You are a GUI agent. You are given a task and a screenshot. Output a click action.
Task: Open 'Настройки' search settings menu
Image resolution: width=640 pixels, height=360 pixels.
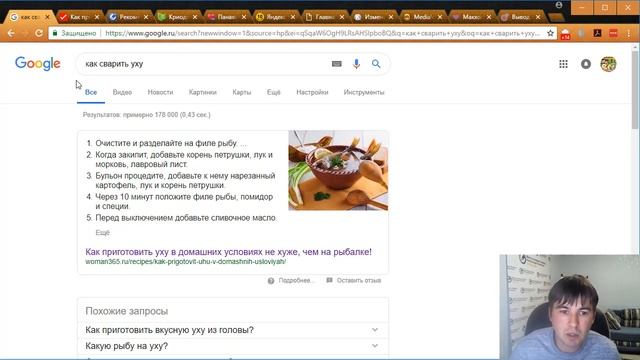312,92
